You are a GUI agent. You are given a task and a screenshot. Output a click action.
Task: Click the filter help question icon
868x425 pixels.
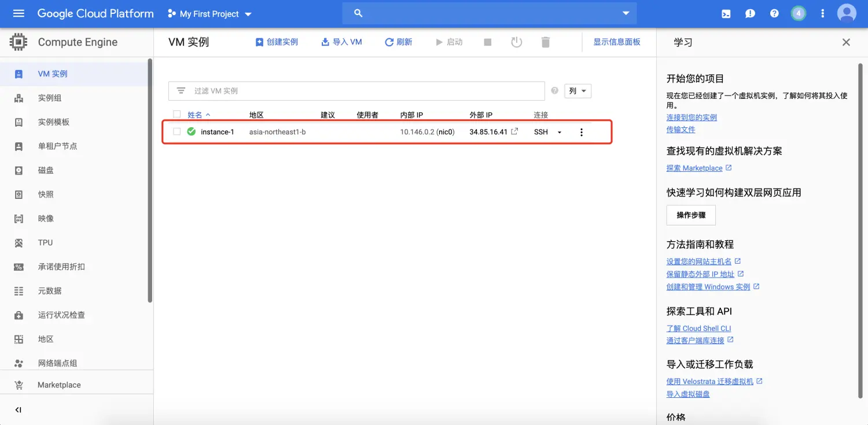[554, 91]
